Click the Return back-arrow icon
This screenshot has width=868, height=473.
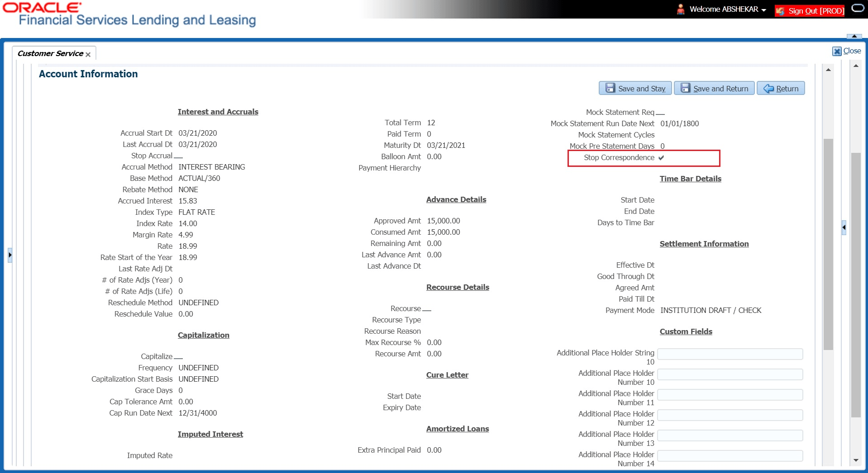[x=768, y=88]
